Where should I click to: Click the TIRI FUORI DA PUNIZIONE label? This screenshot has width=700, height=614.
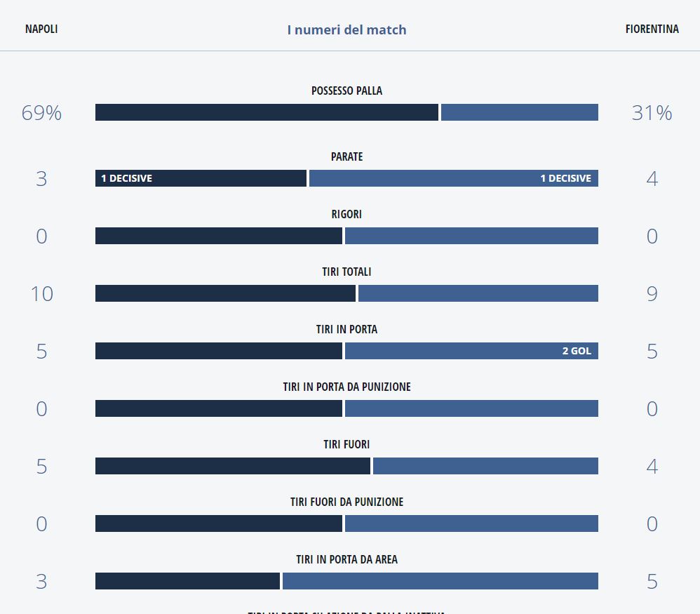[346, 502]
